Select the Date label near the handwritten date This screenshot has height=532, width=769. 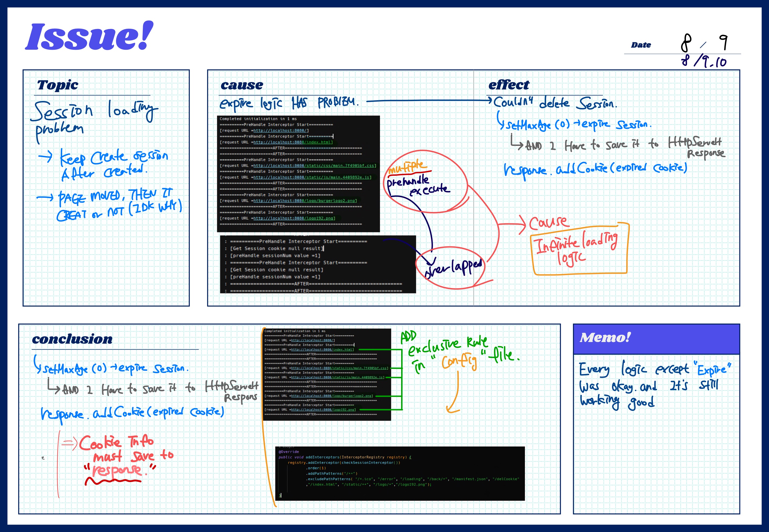coord(641,45)
